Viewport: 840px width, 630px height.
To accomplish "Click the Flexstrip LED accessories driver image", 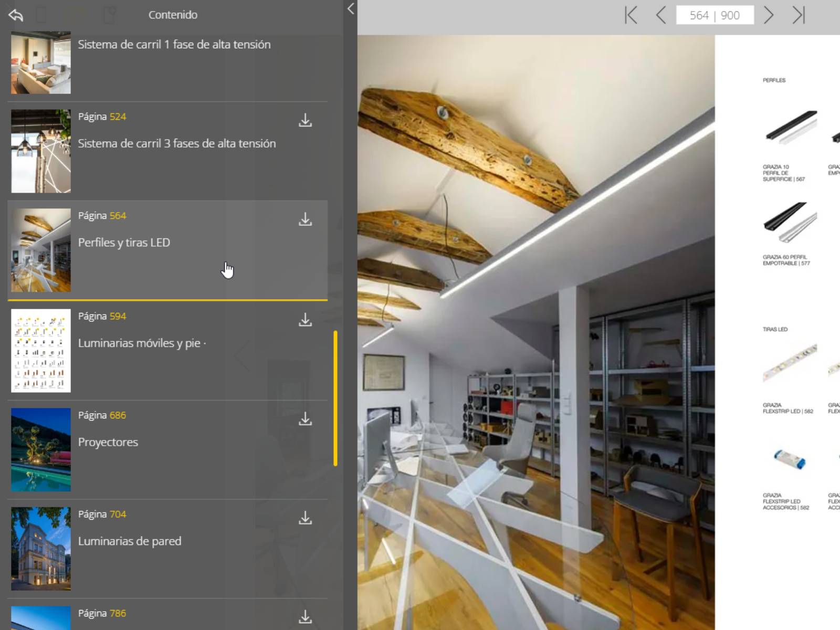I will [789, 459].
